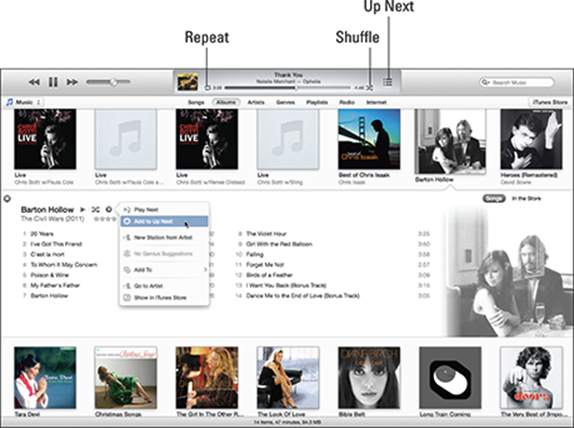The image size is (574, 428).
Task: Click the now-playing album artwork thumbnail
Action: pos(188,82)
